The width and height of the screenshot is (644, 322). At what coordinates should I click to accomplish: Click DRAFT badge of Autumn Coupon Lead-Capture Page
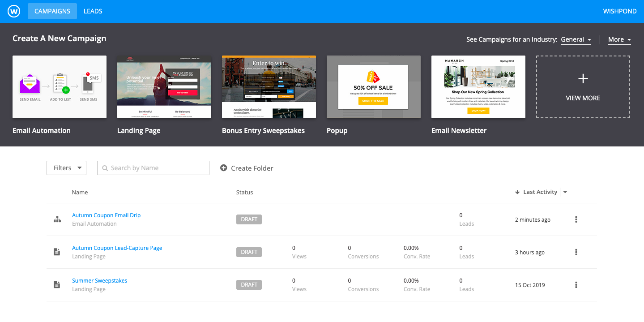click(x=249, y=252)
